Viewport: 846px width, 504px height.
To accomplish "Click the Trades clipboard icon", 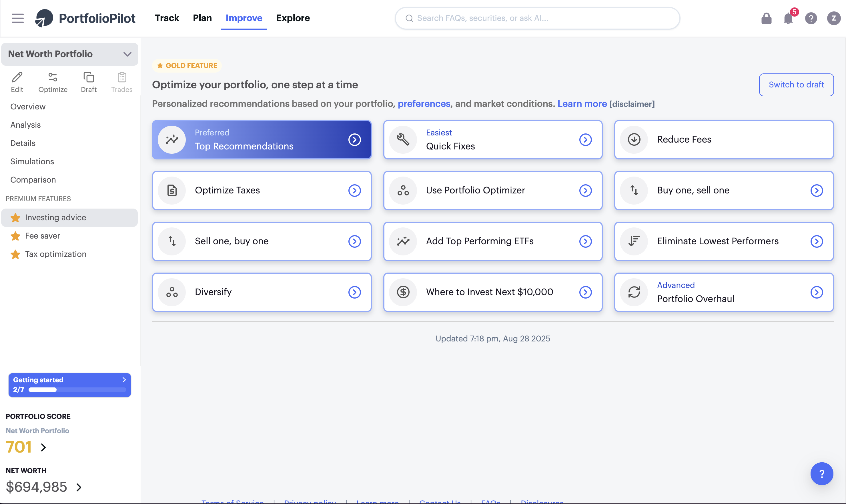I will coord(122,77).
